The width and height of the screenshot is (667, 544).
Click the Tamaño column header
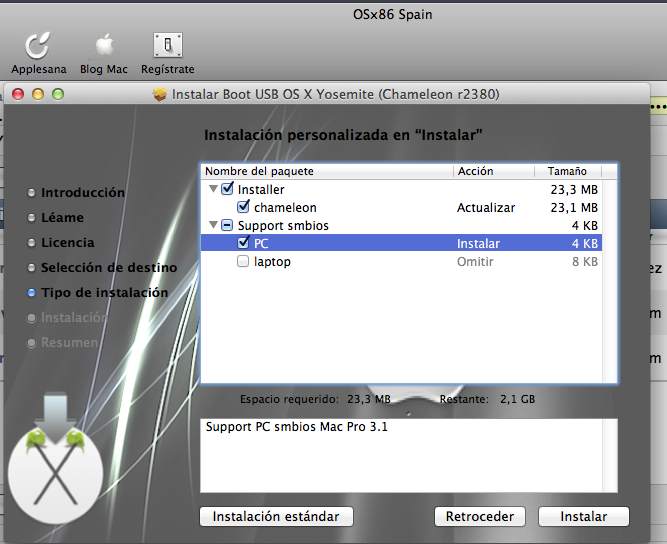click(x=567, y=171)
